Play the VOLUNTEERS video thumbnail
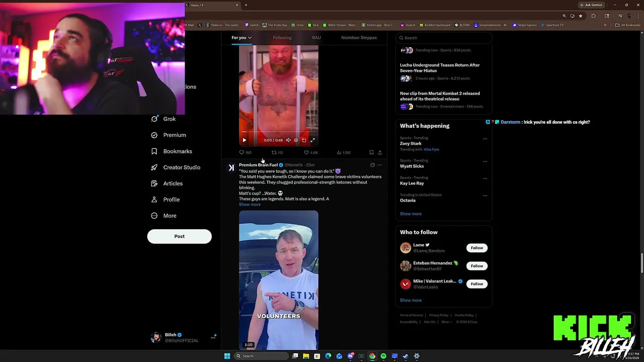Image resolution: width=644 pixels, height=362 pixels. (x=279, y=280)
